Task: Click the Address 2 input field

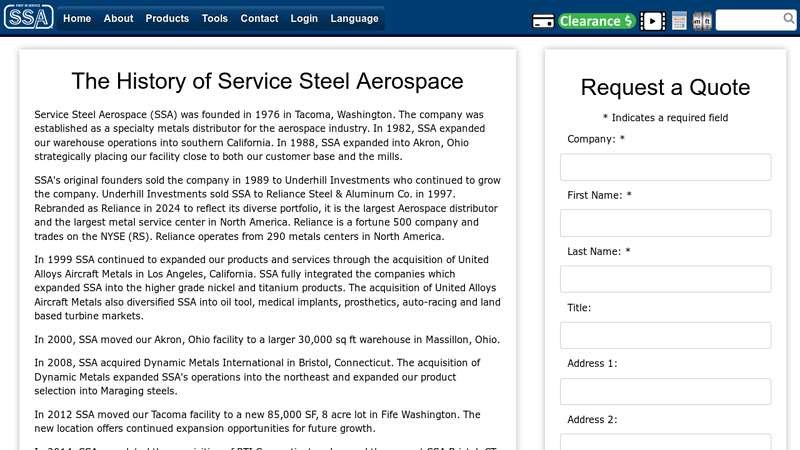Action: pyautogui.click(x=665, y=442)
